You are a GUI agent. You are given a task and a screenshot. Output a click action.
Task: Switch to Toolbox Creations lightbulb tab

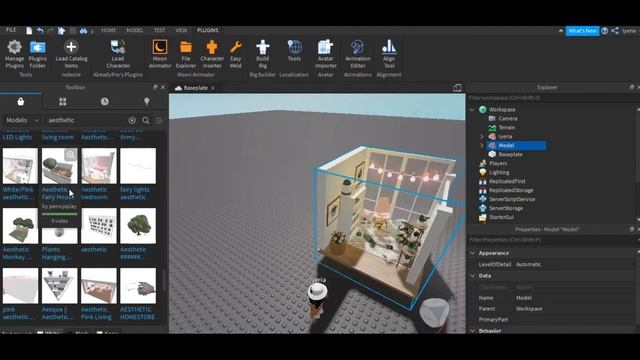tap(147, 101)
